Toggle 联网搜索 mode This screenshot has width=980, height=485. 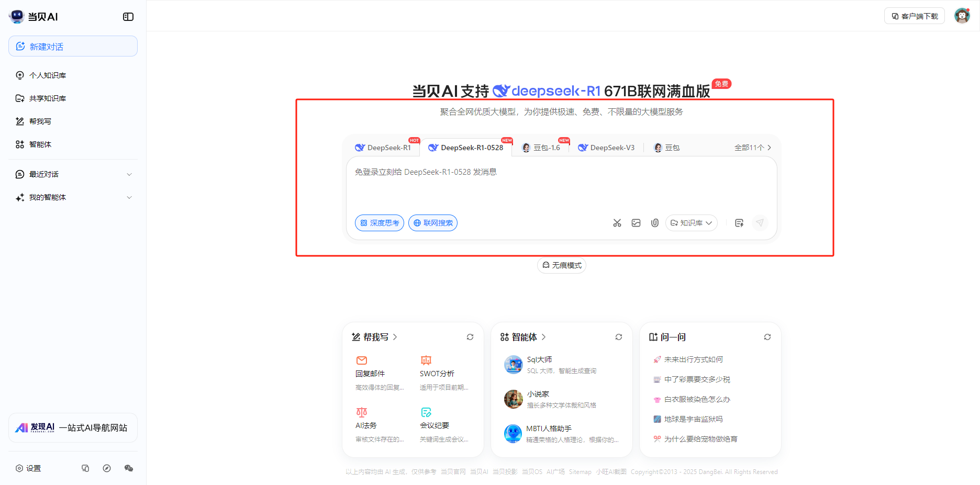tap(433, 223)
